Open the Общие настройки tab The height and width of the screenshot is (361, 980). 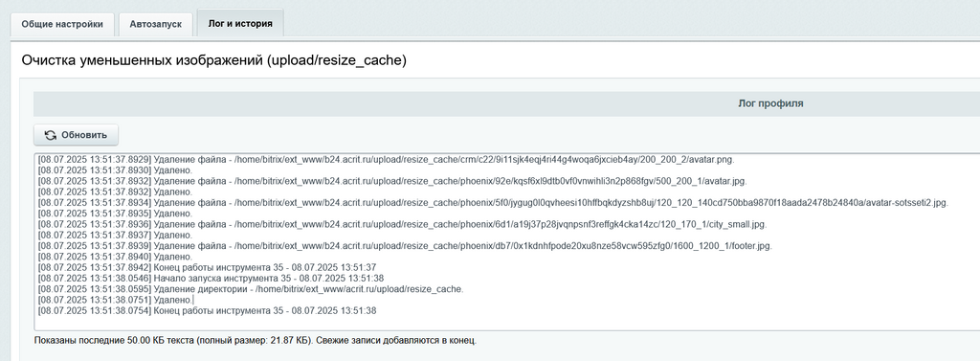click(62, 24)
